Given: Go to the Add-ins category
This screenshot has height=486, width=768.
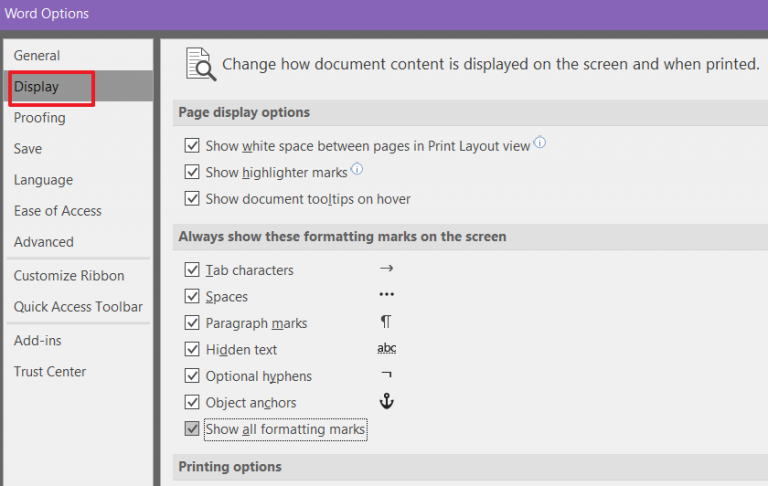Looking at the screenshot, I should click(78, 340).
